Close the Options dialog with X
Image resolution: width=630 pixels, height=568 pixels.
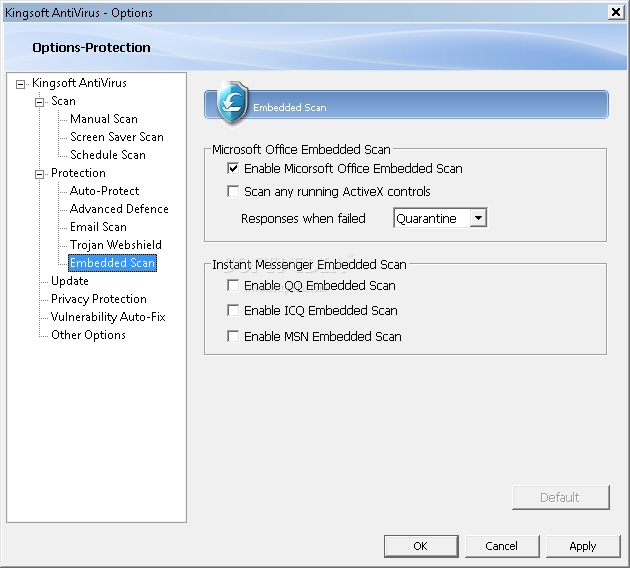click(616, 13)
